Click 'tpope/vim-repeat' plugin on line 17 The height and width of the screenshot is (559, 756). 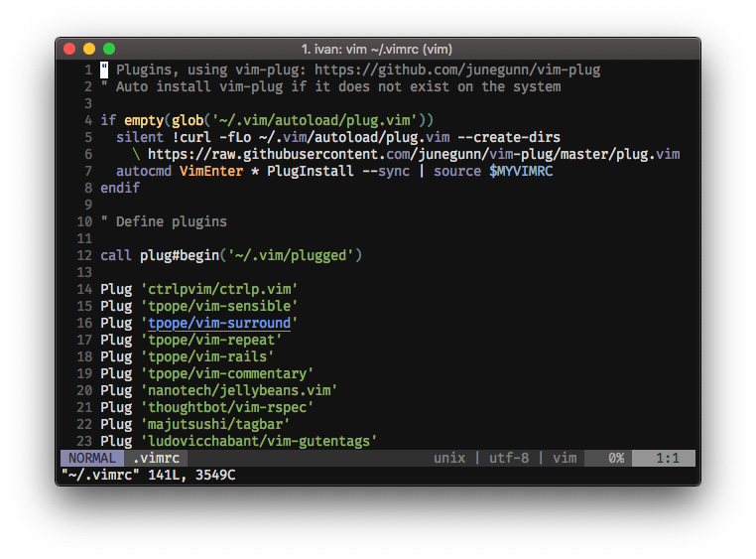(x=211, y=340)
